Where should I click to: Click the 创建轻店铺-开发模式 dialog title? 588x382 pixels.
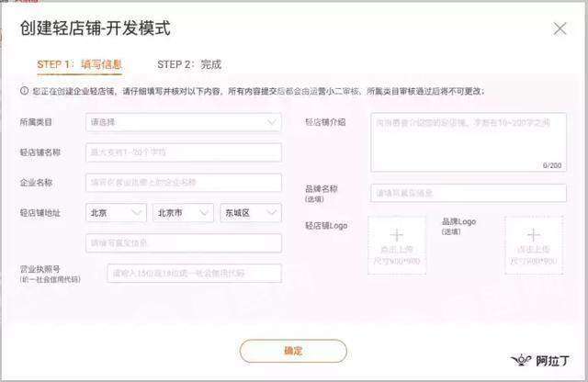[96, 28]
